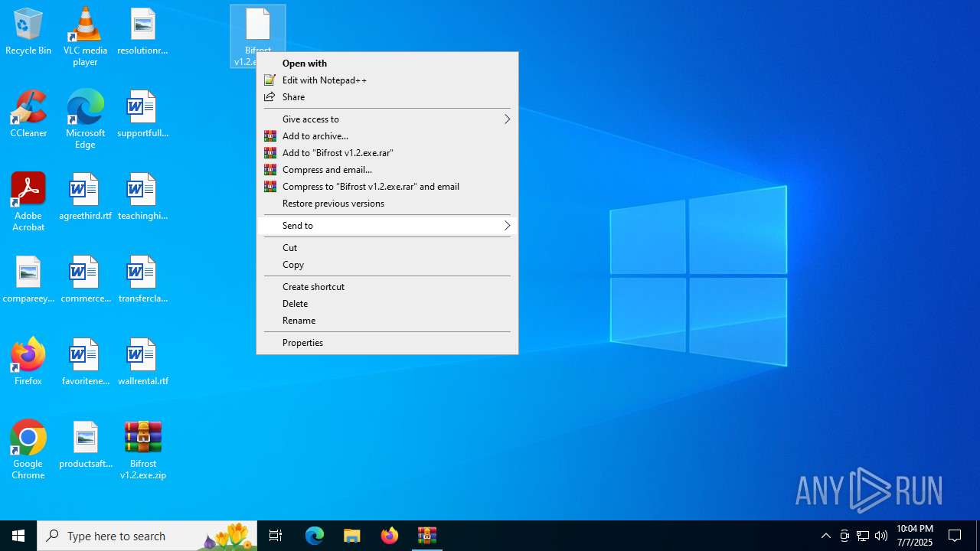The width and height of the screenshot is (980, 551).
Task: Launch Firefox from the taskbar
Action: [390, 536]
